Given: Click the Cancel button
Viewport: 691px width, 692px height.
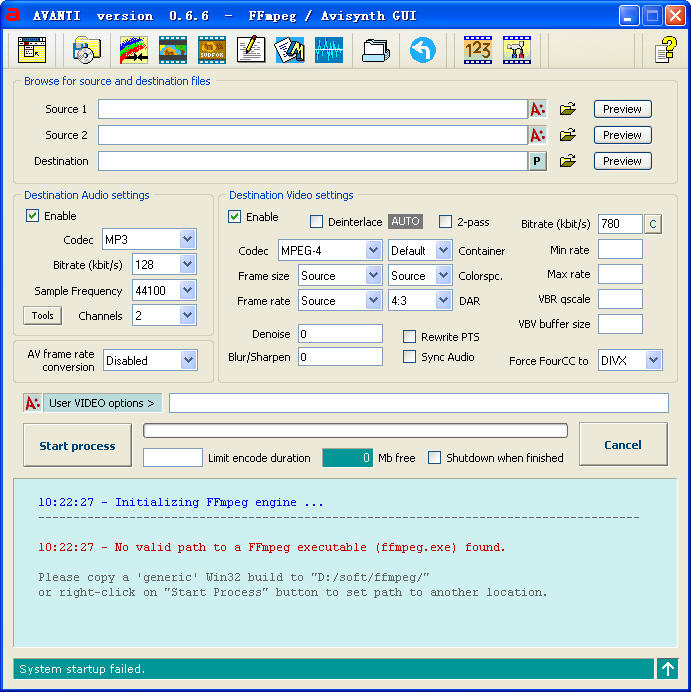Looking at the screenshot, I should pyautogui.click(x=623, y=444).
